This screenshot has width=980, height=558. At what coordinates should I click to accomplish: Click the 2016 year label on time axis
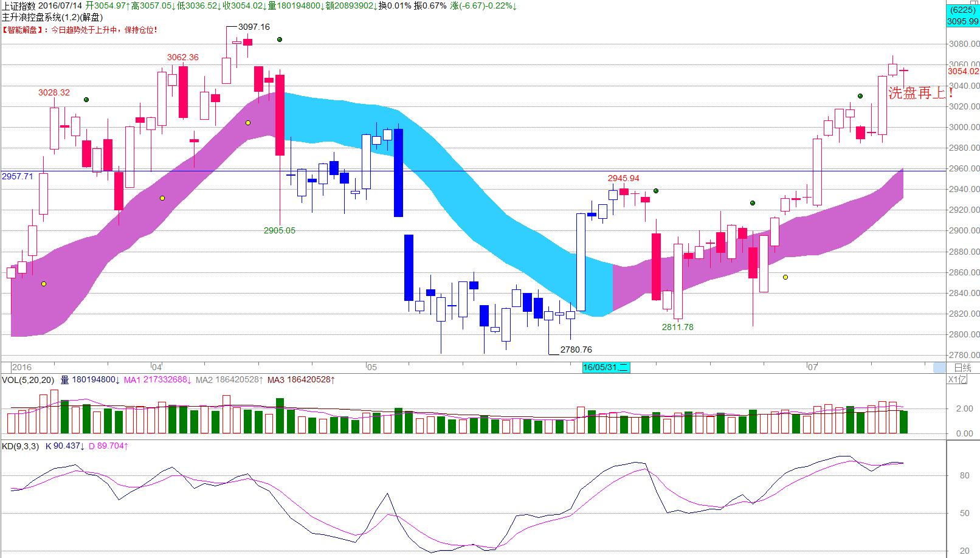coord(21,367)
